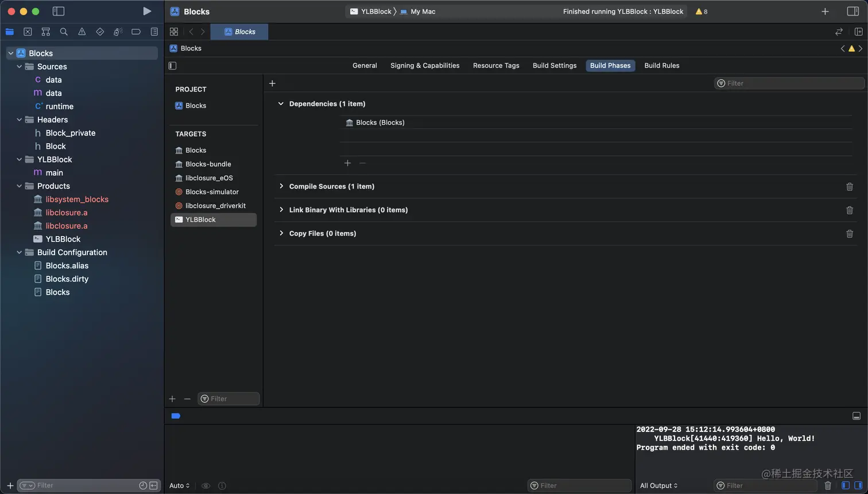Show only source-controlled files filter

[x=153, y=485]
